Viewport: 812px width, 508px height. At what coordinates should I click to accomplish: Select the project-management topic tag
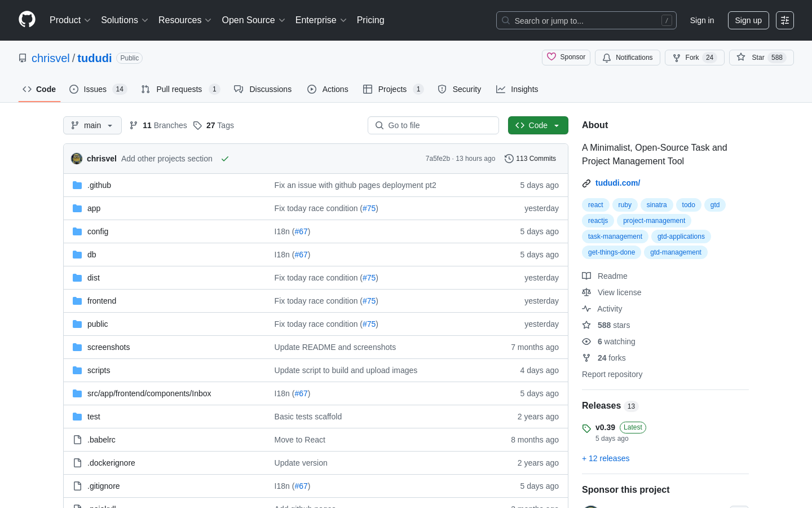tap(654, 221)
